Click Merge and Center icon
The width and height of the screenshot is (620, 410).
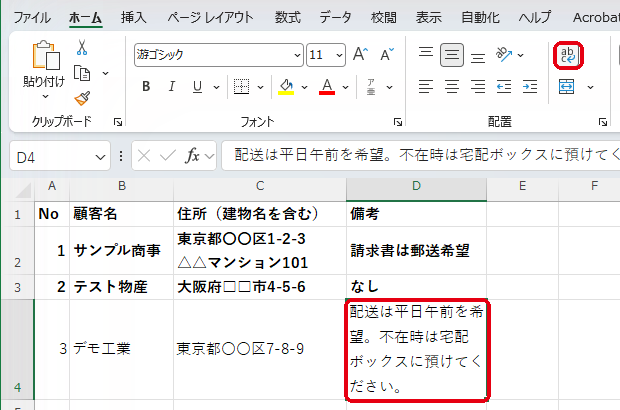pyautogui.click(x=567, y=87)
